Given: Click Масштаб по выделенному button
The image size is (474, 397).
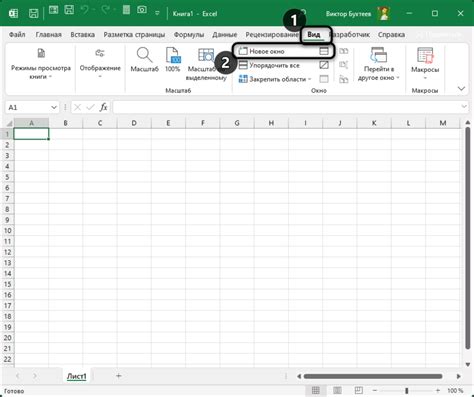Looking at the screenshot, I should (206, 64).
